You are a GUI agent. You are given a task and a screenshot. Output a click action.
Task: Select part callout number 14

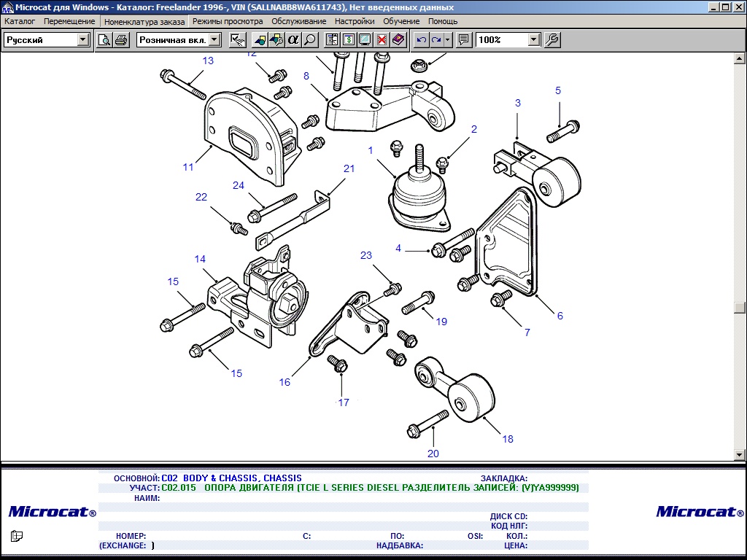click(200, 259)
